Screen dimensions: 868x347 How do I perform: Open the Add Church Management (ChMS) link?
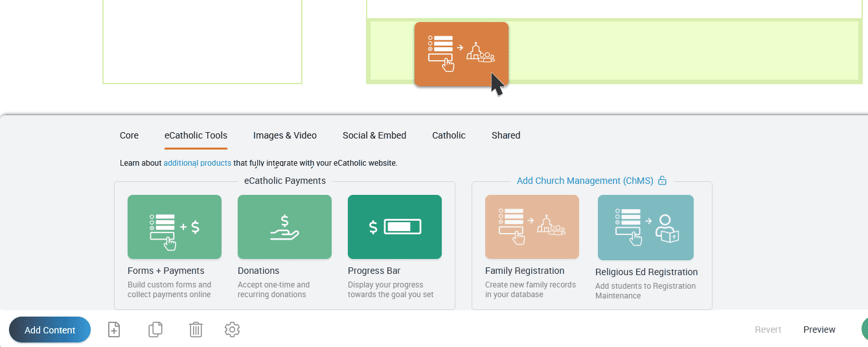(585, 181)
